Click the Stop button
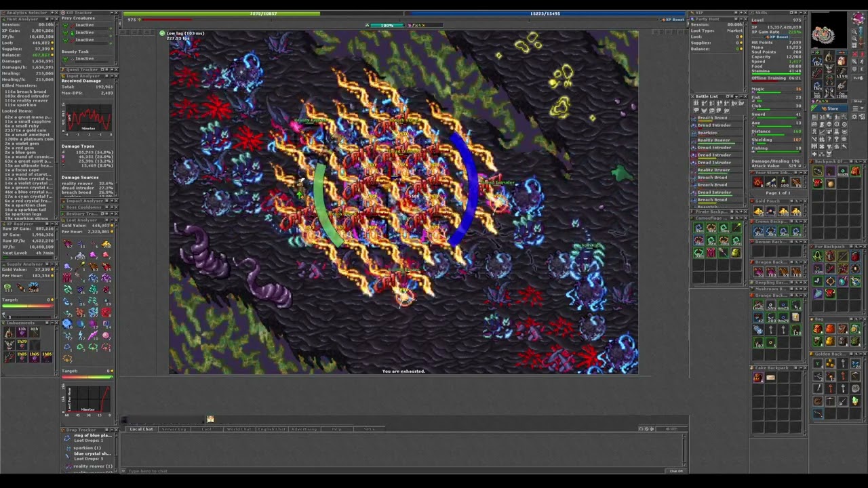The height and width of the screenshot is (488, 868). tap(858, 101)
